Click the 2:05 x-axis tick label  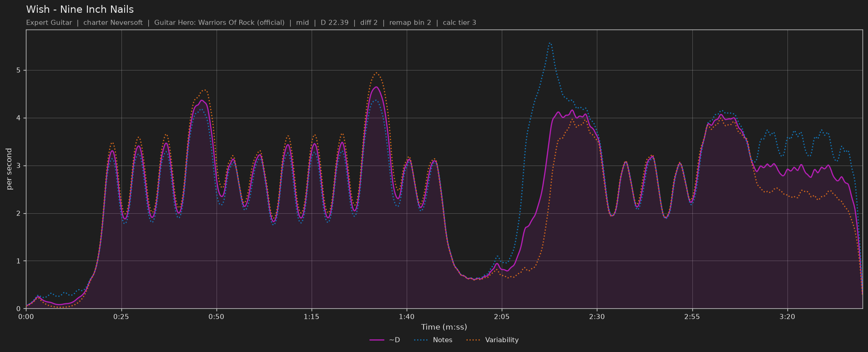[502, 317]
